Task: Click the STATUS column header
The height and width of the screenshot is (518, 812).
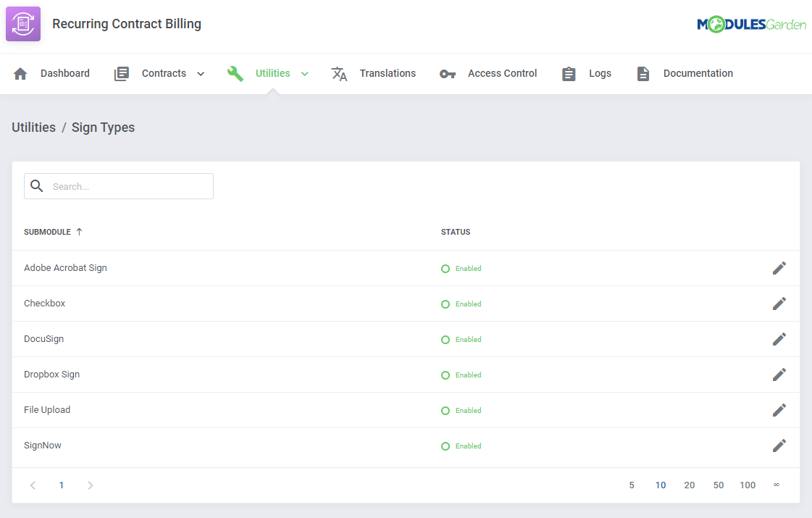Action: (456, 232)
